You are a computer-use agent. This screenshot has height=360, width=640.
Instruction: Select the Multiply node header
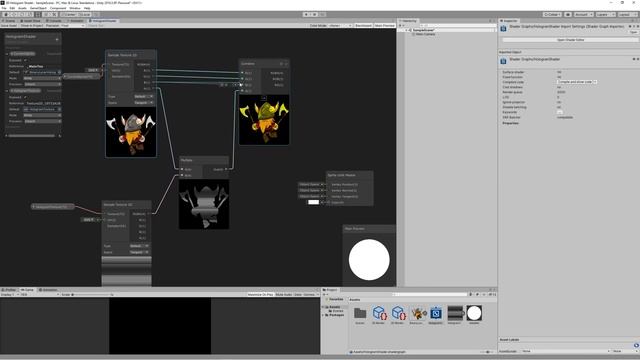click(x=204, y=160)
